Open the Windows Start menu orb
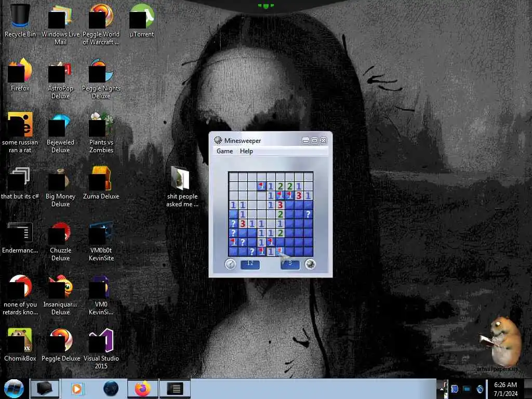 14,389
